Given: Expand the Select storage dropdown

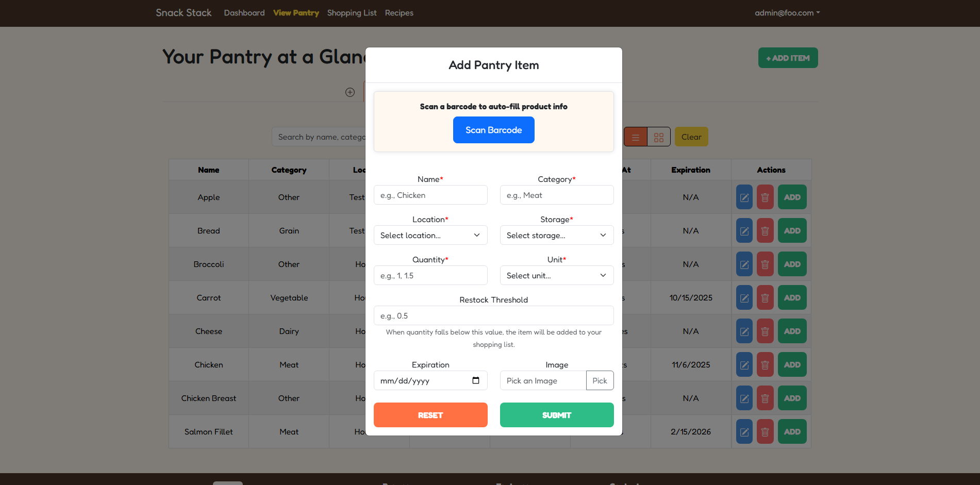Looking at the screenshot, I should pyautogui.click(x=556, y=236).
